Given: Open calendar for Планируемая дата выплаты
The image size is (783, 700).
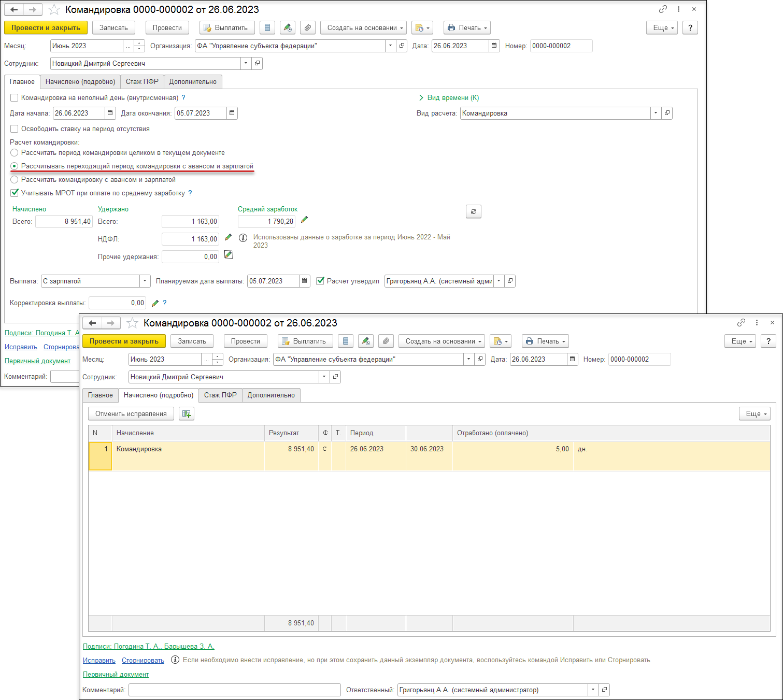Looking at the screenshot, I should 305,281.
